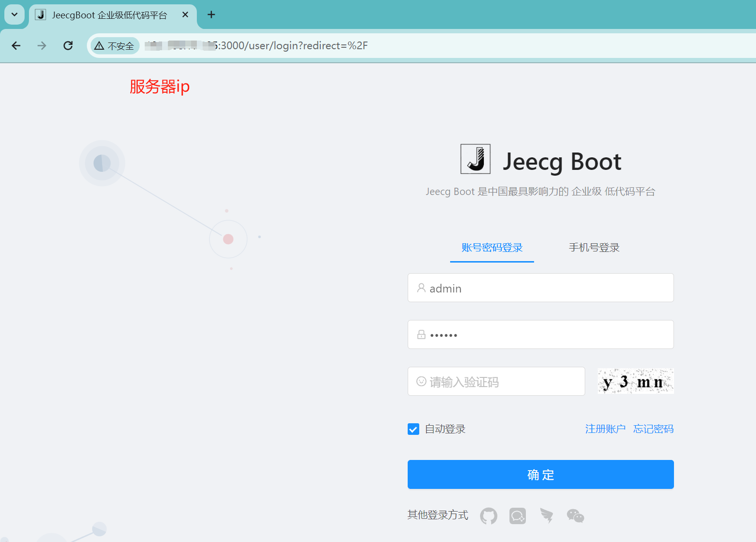Open a new tab with the plus icon
This screenshot has width=756, height=542.
(211, 14)
